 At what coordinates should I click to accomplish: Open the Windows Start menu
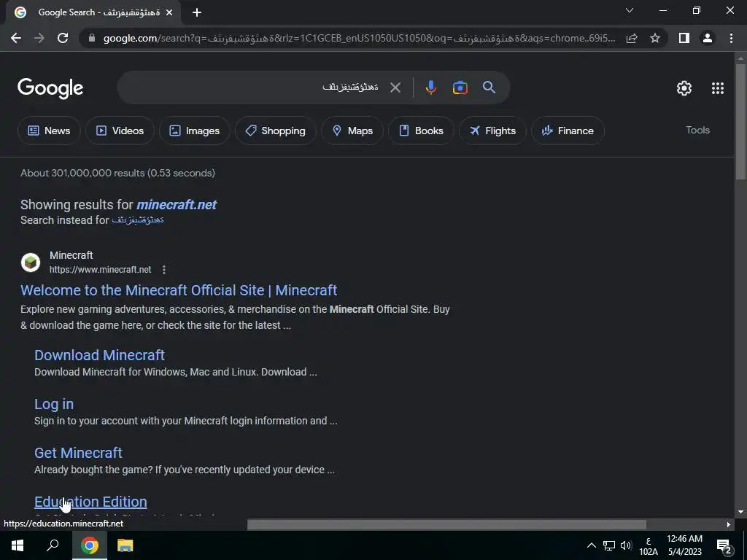coord(18,545)
